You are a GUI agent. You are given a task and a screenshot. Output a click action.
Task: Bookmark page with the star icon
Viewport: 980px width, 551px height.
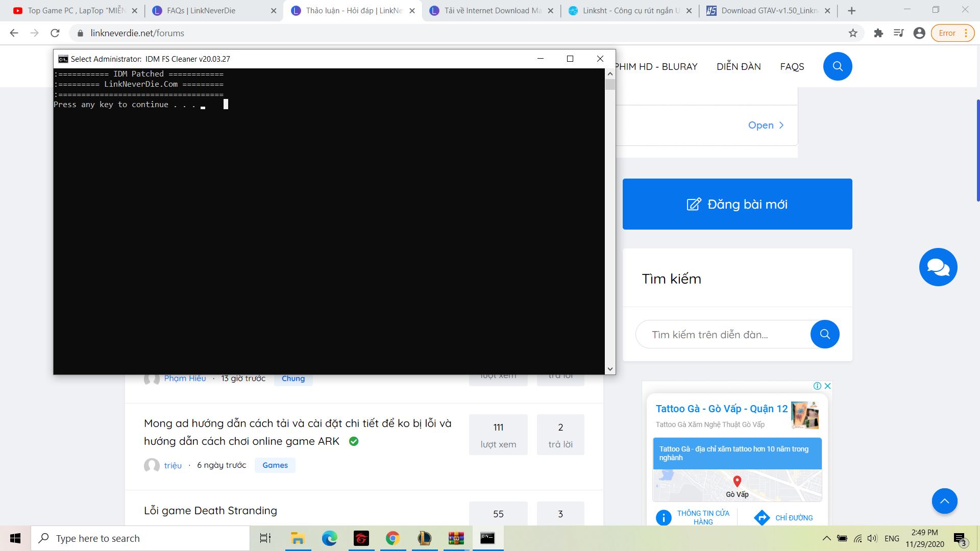pos(853,33)
